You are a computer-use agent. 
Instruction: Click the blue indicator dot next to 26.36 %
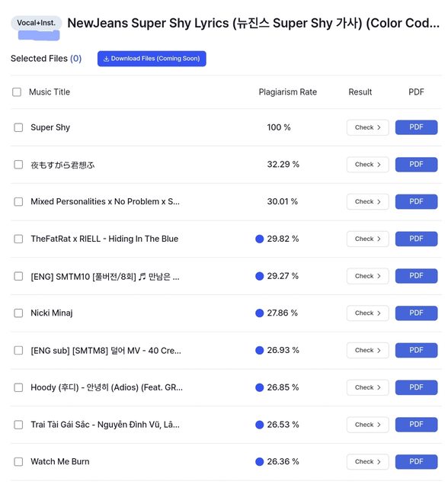click(259, 461)
